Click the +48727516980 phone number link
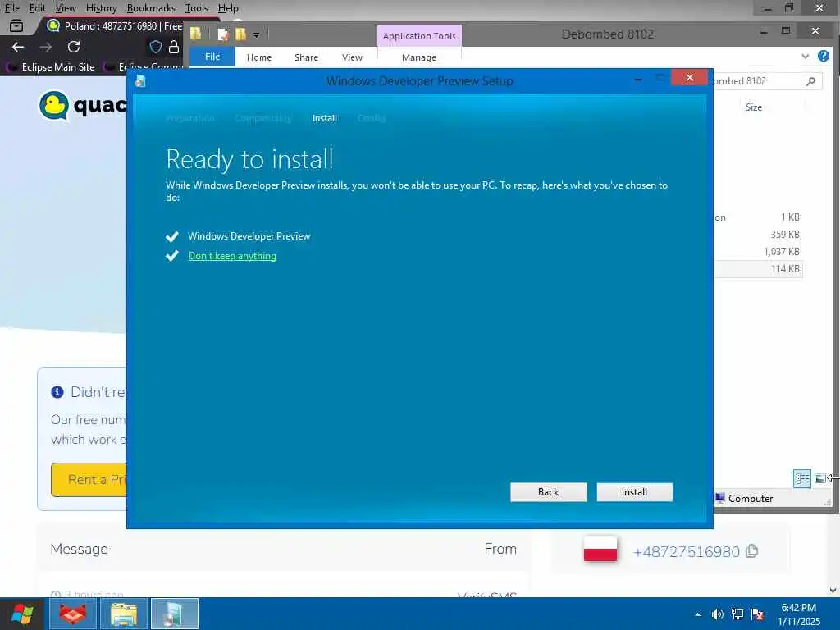 point(687,551)
